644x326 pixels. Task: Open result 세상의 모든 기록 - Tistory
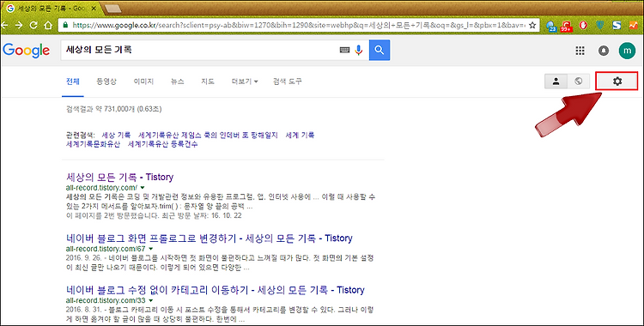[119, 177]
